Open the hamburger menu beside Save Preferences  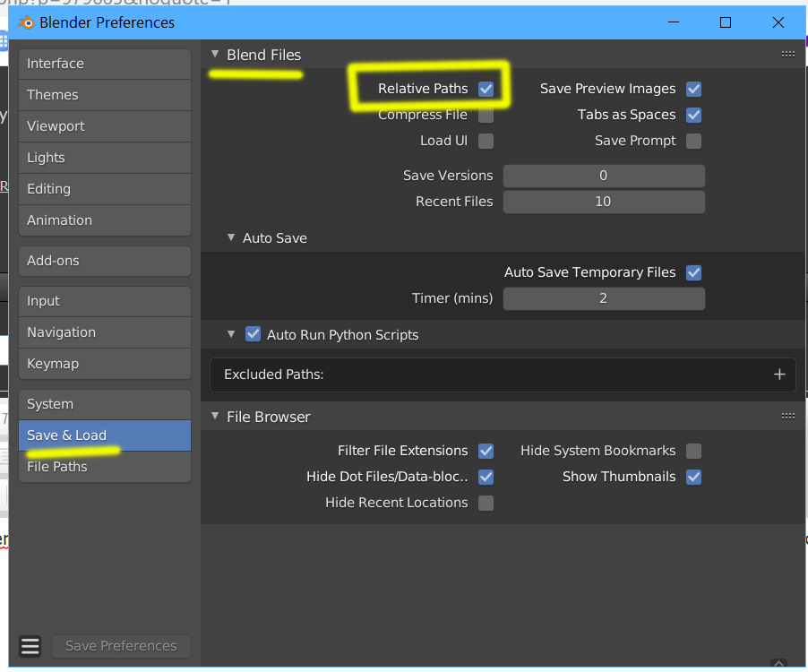[x=30, y=646]
